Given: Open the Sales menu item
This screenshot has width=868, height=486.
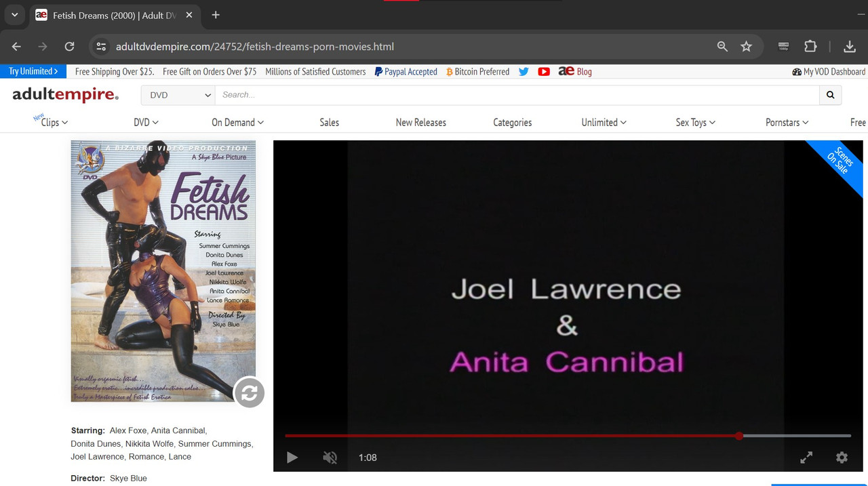Looking at the screenshot, I should click(x=329, y=123).
